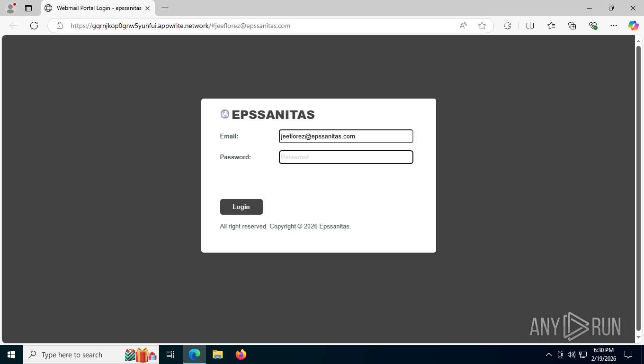Open Microsoft Edge taskbar icon

195,355
